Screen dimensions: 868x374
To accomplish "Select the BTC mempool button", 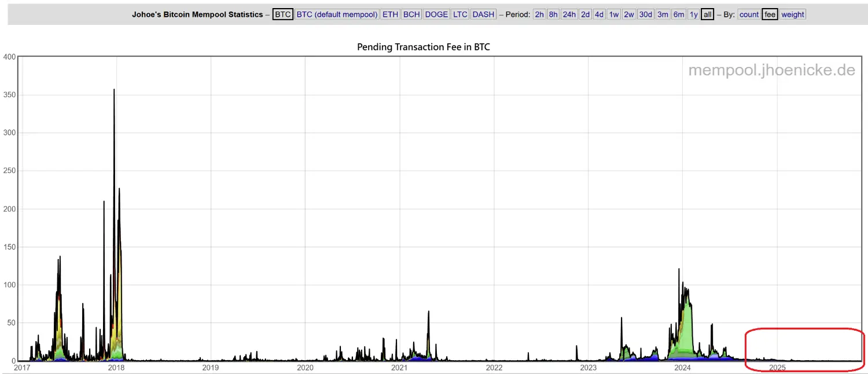I will [283, 14].
